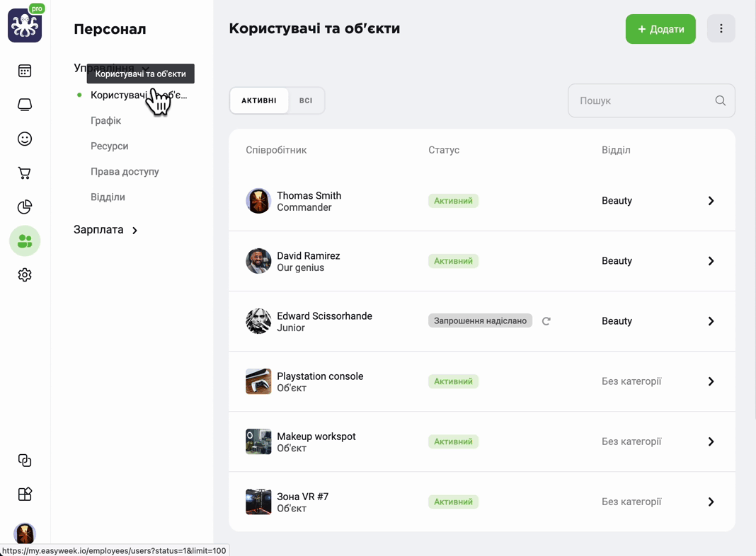756x556 pixels.
Task: Open the Ресурси menu item
Action: coord(110,146)
